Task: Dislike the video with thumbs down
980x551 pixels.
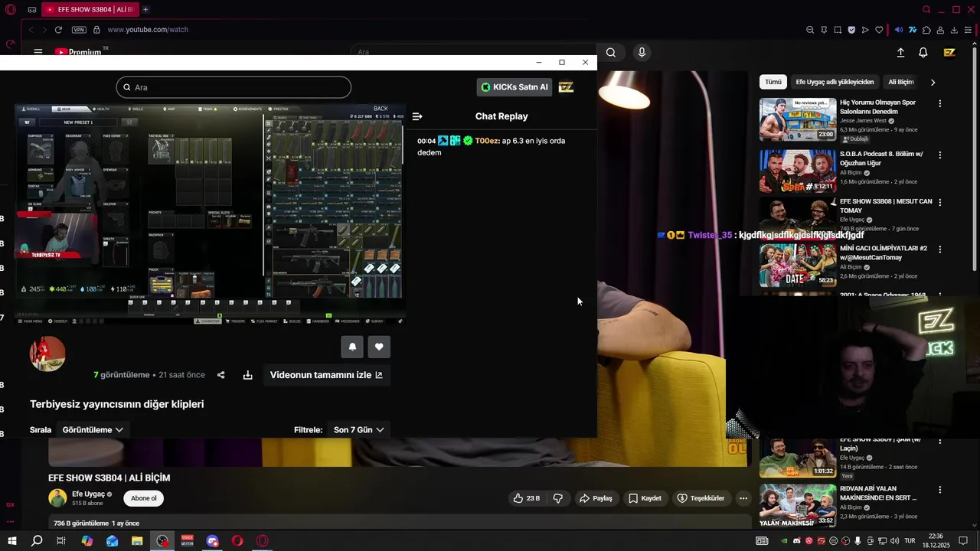Action: [x=557, y=498]
